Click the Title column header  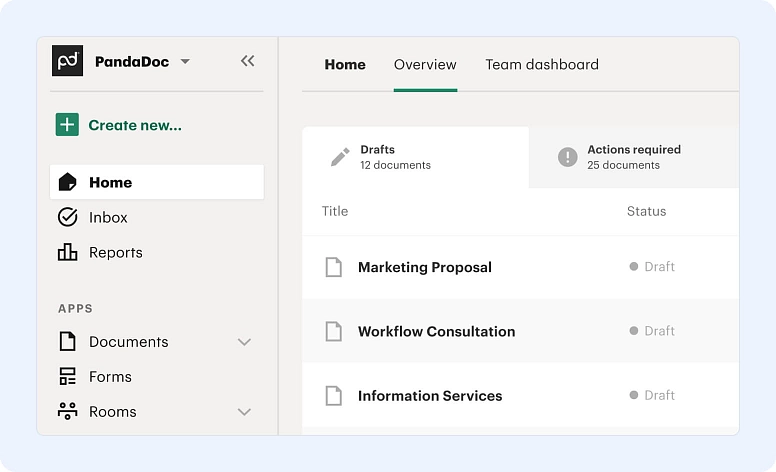pos(335,211)
